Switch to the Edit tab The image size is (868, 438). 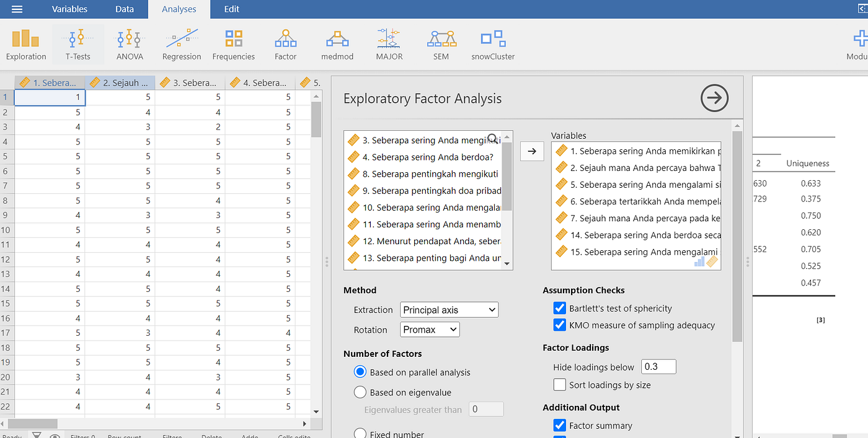tap(231, 9)
